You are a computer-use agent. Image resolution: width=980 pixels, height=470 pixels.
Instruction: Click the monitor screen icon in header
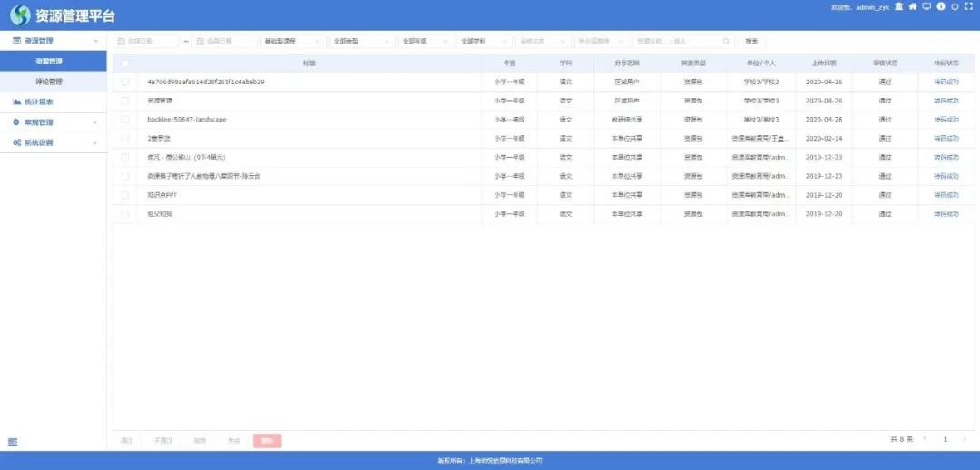point(926,6)
